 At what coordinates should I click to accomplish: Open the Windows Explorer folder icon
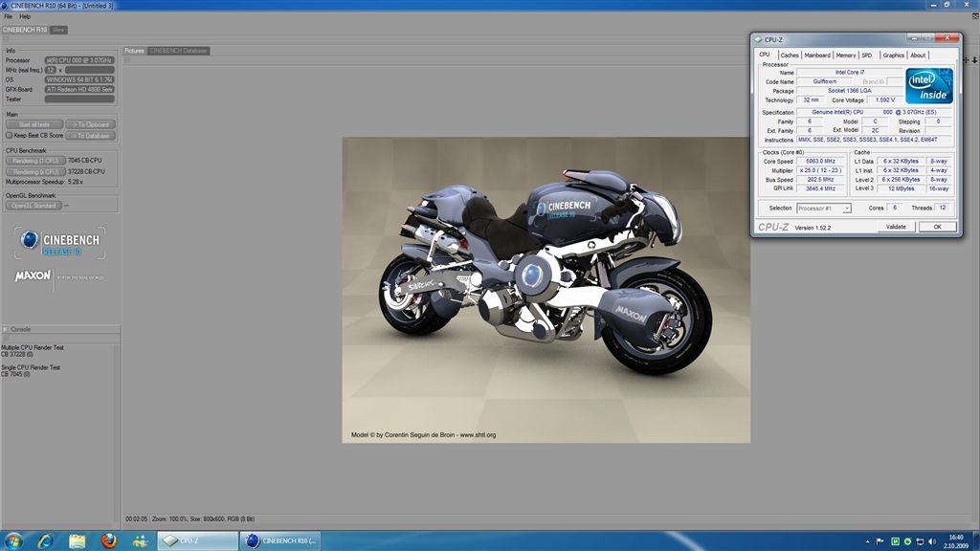pyautogui.click(x=77, y=540)
